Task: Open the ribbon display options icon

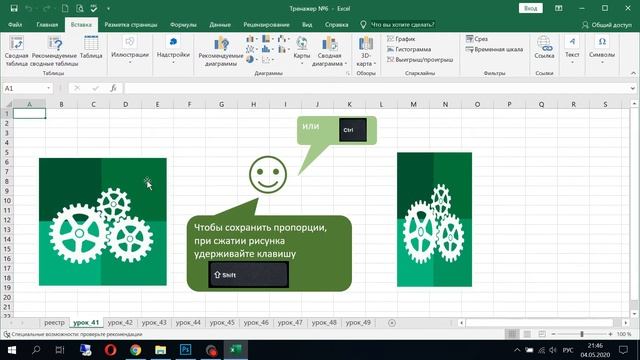Action: tap(559, 8)
